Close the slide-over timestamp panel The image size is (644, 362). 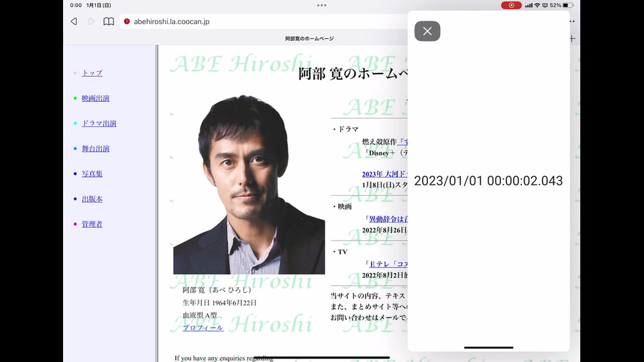[x=427, y=32]
